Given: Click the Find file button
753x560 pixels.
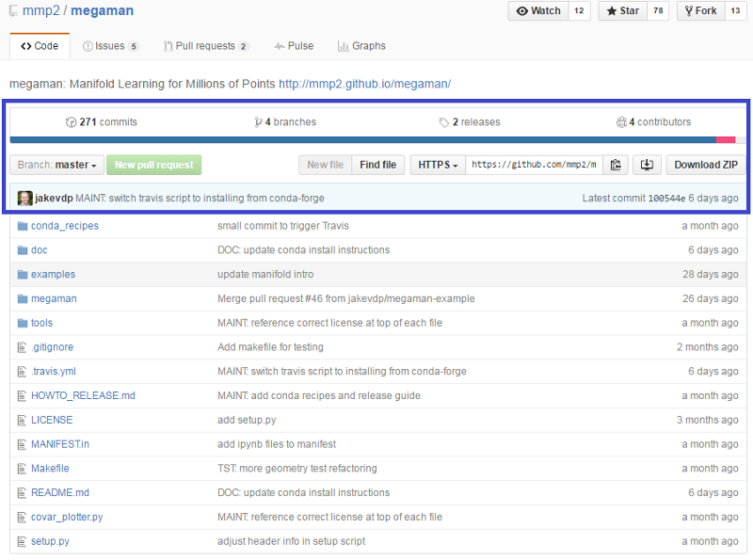Looking at the screenshot, I should pos(378,165).
